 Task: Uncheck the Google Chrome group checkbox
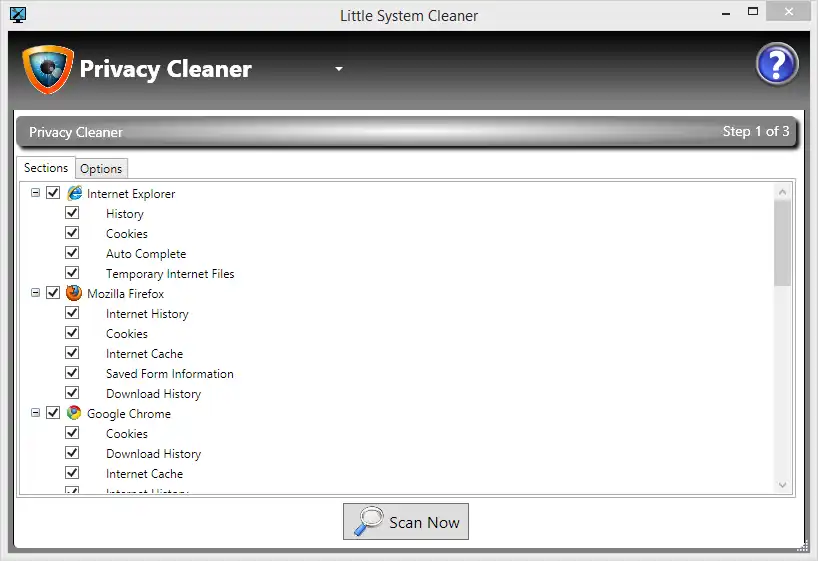click(x=53, y=413)
